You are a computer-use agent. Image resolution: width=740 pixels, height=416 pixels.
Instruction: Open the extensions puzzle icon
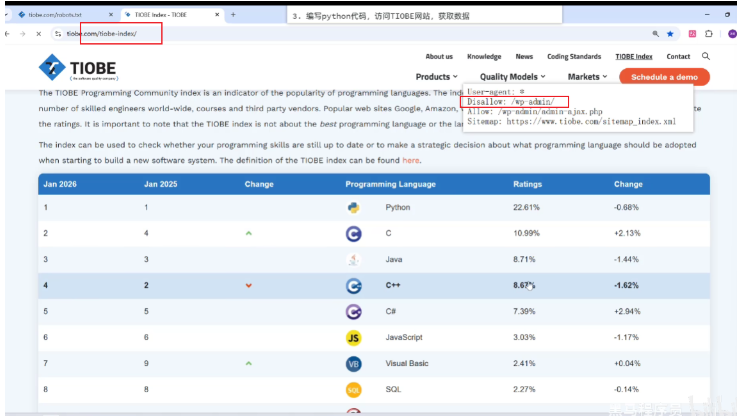tap(709, 34)
